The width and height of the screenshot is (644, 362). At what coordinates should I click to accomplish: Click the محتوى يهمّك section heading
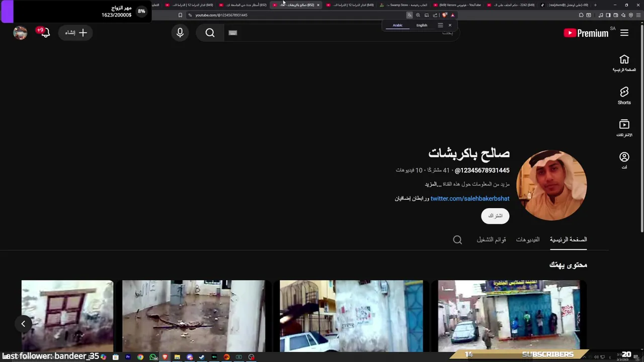568,265
